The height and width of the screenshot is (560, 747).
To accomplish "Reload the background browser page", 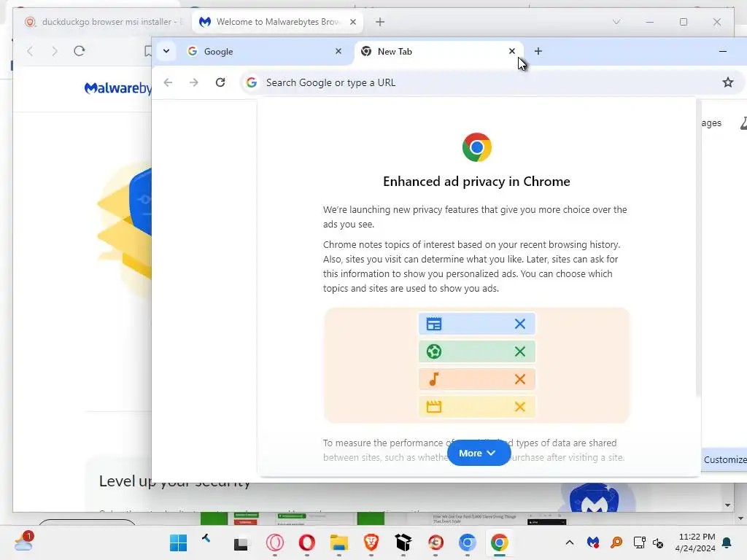I will pos(79,51).
